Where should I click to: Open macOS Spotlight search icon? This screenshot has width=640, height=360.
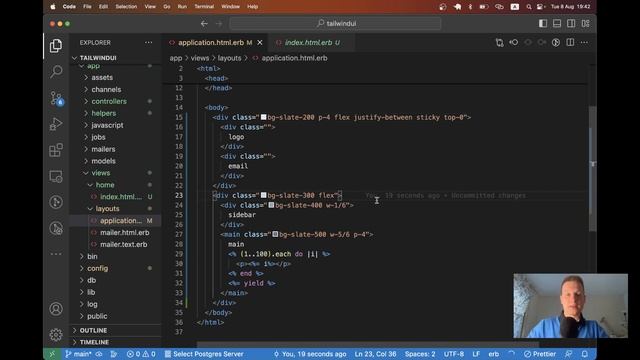[529, 7]
